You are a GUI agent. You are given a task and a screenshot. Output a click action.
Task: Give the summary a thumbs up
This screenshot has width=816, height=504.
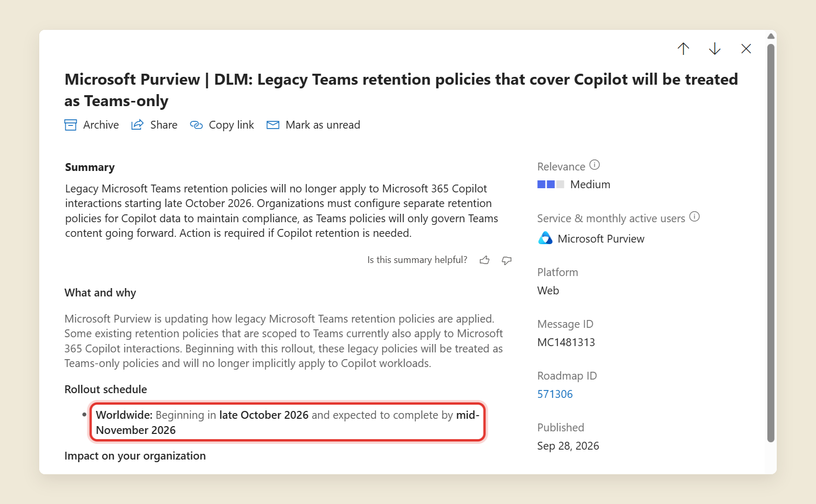(485, 260)
